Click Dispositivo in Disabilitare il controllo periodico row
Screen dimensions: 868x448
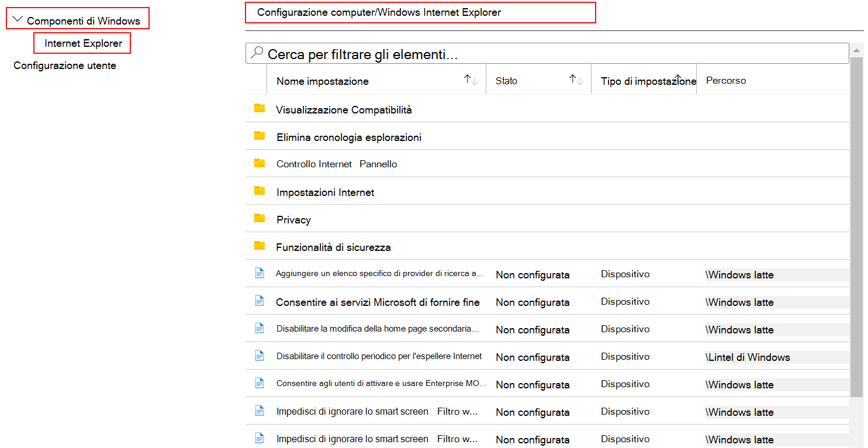click(x=625, y=356)
